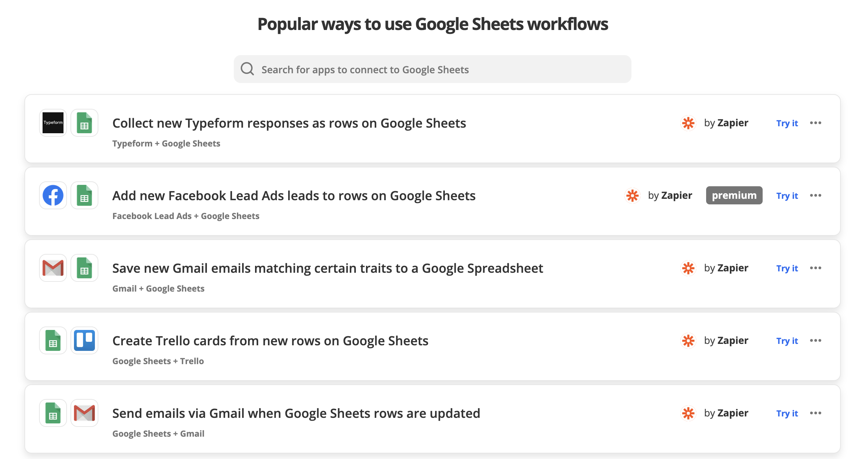Click Gmail icon in the Save emails row
Image resolution: width=868 pixels, height=459 pixels.
53,268
